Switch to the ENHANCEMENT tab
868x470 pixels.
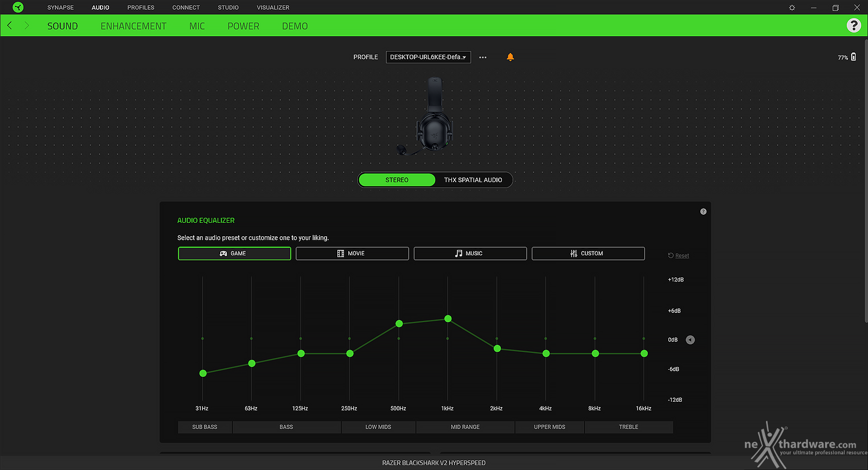coord(133,26)
